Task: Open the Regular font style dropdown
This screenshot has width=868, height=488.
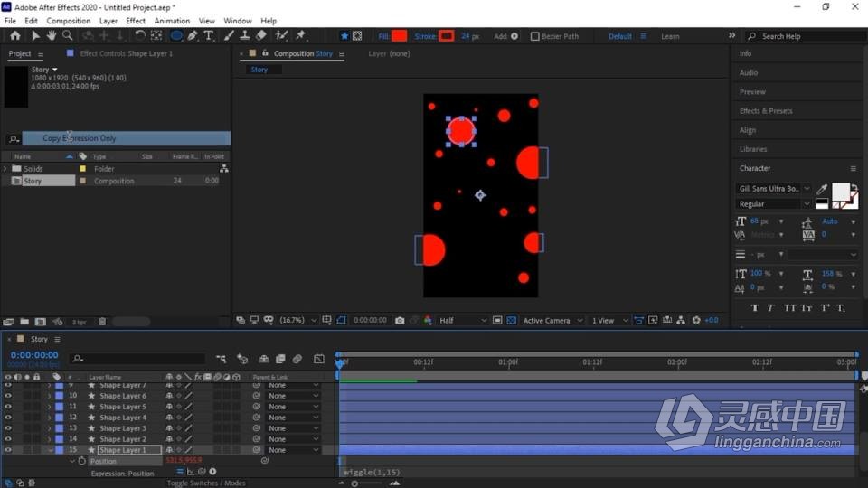Action: pyautogui.click(x=773, y=204)
